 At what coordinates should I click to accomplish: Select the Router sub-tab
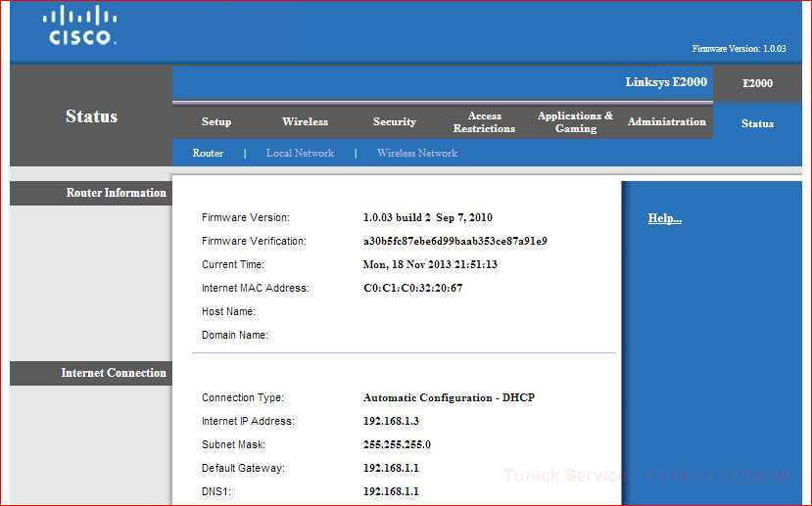pos(208,153)
